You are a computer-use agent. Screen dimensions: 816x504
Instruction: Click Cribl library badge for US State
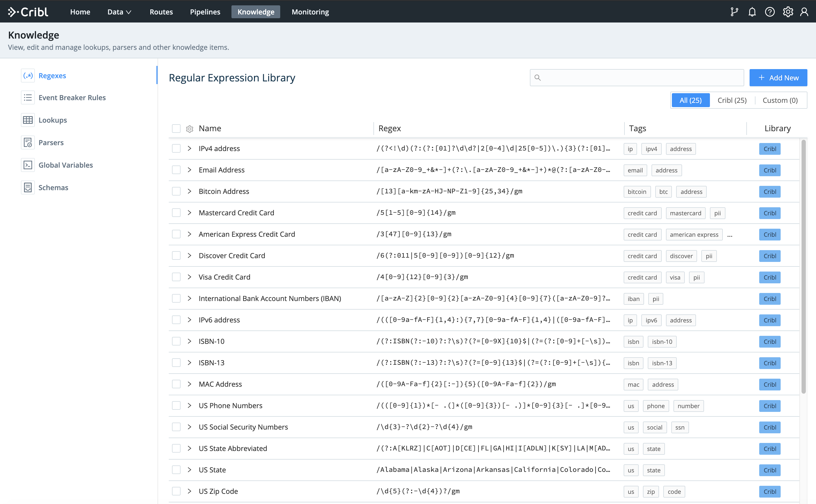pos(770,470)
